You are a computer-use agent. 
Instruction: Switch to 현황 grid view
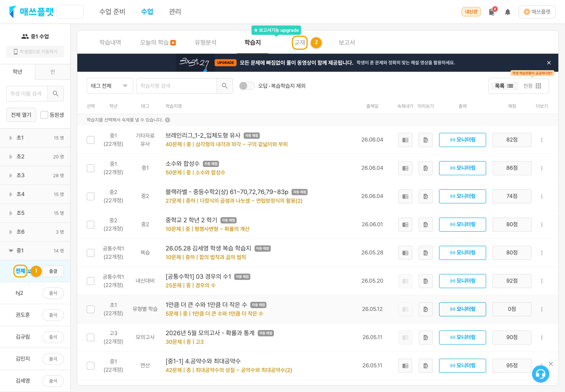pyautogui.click(x=532, y=86)
